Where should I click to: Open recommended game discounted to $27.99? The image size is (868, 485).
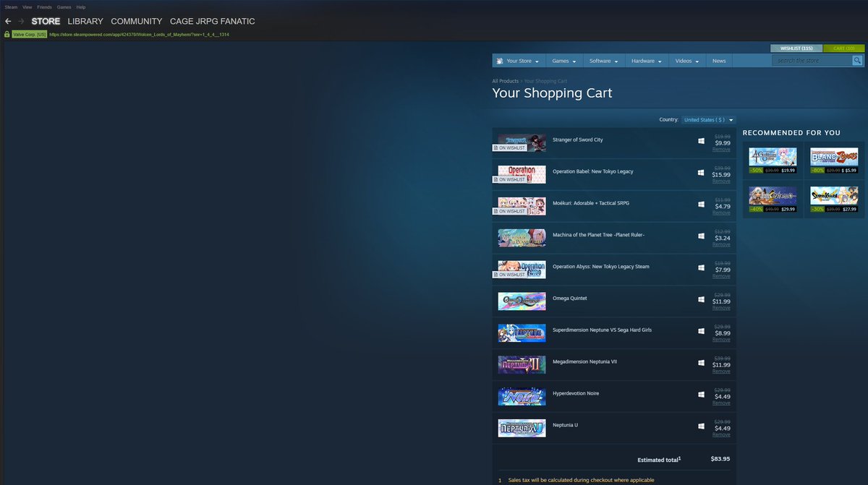[x=834, y=199]
